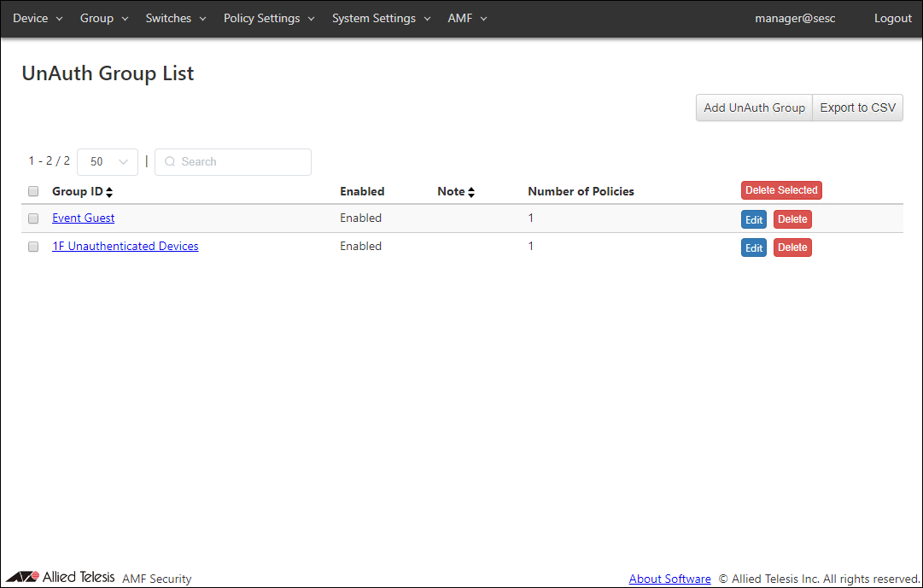Toggle the select-all checkbox in table header
923x588 pixels.
coord(33,191)
